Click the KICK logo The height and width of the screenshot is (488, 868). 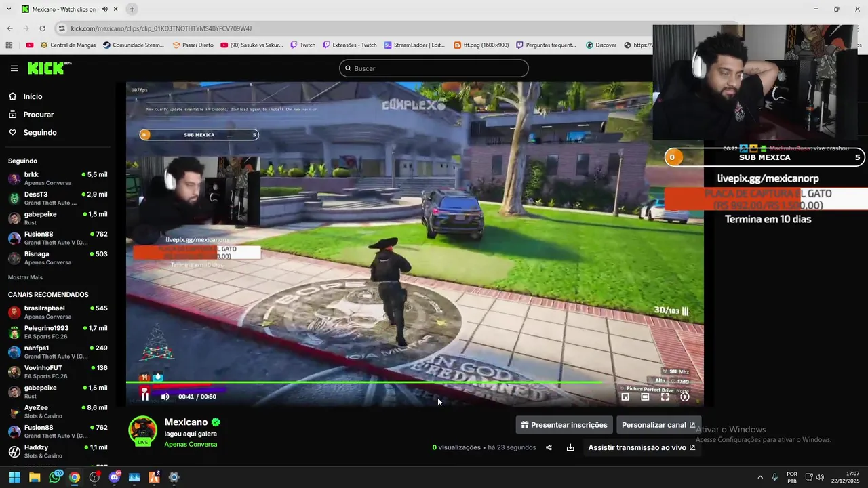[49, 68]
